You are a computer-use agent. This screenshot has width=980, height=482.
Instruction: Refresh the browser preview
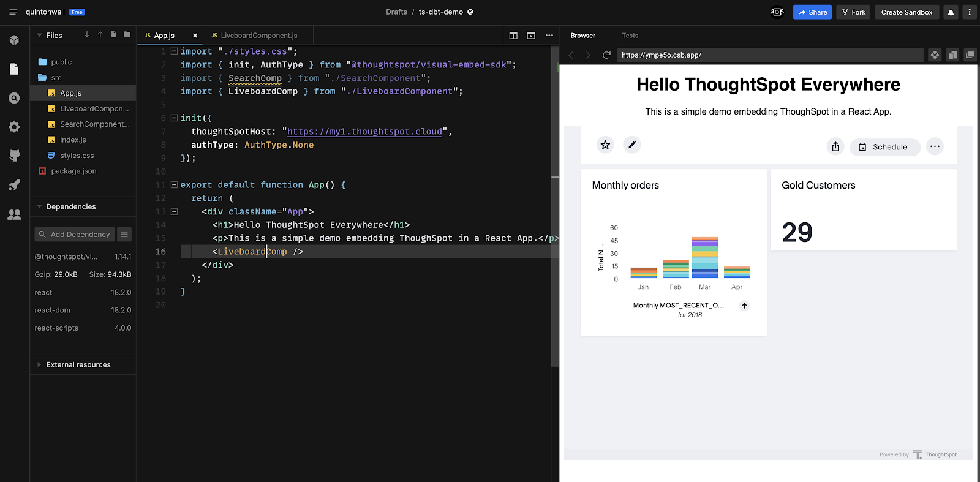(606, 55)
